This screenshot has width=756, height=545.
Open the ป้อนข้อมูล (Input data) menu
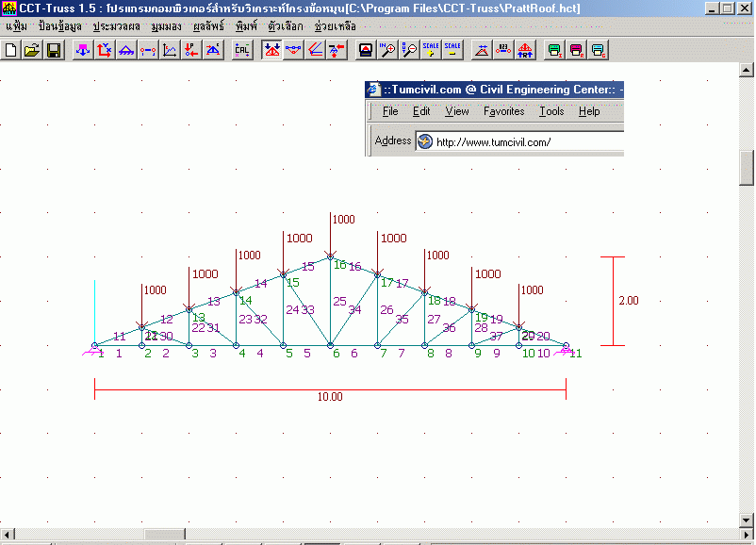(x=59, y=26)
